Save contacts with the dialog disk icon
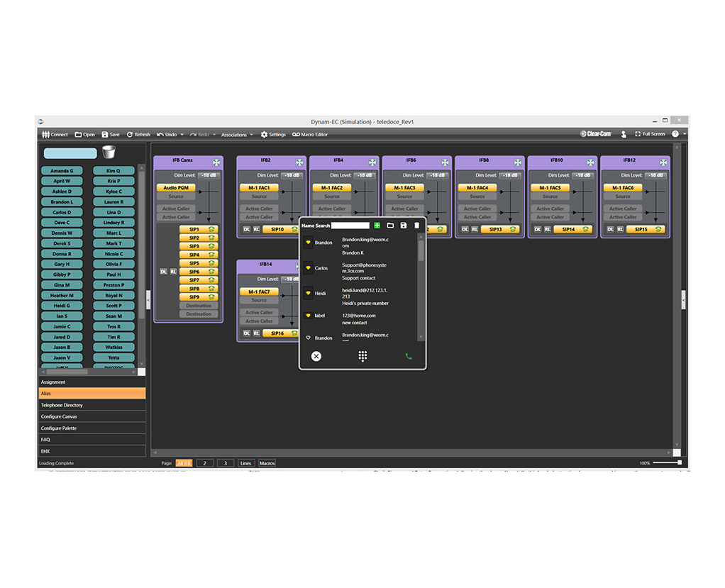The height and width of the screenshot is (588, 725). coord(403,225)
